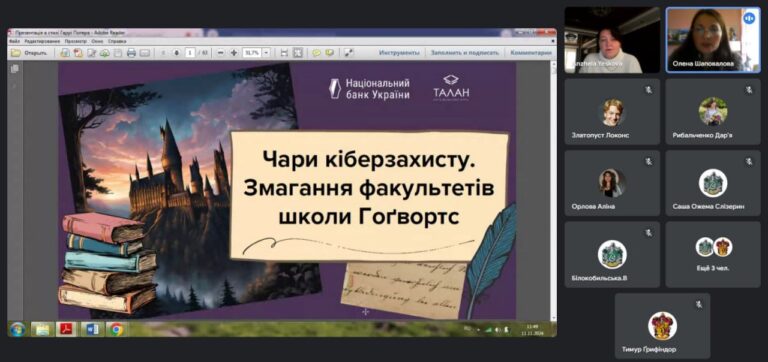Click the edit document toolbar icon
Viewport: 768px width, 362px height.
coord(92,53)
